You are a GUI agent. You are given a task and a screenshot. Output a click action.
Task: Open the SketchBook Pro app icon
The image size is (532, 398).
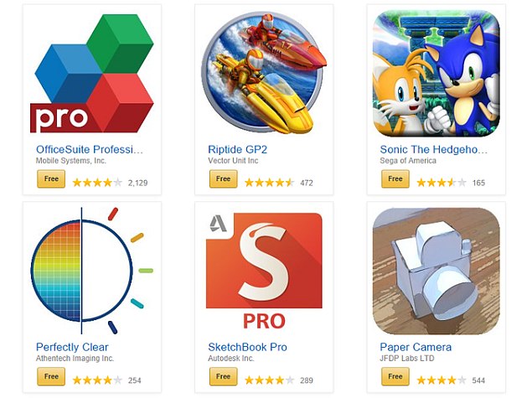[264, 271]
